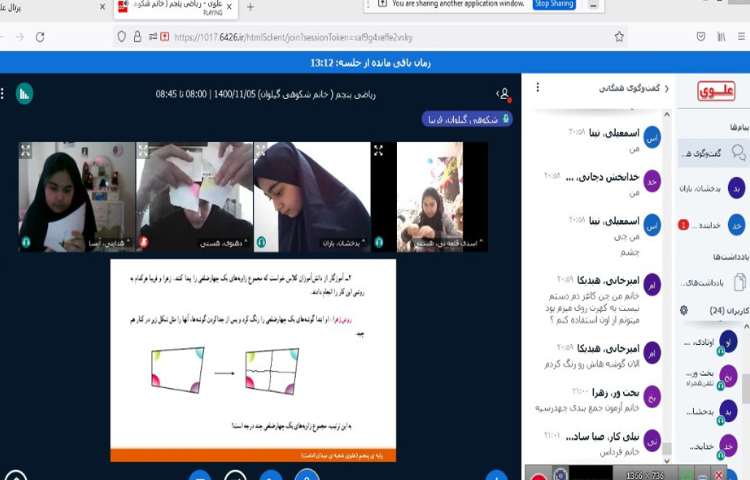The image size is (750, 480).
Task: Fullscreen the بدخشان، باران webcam
Action: (260, 151)
